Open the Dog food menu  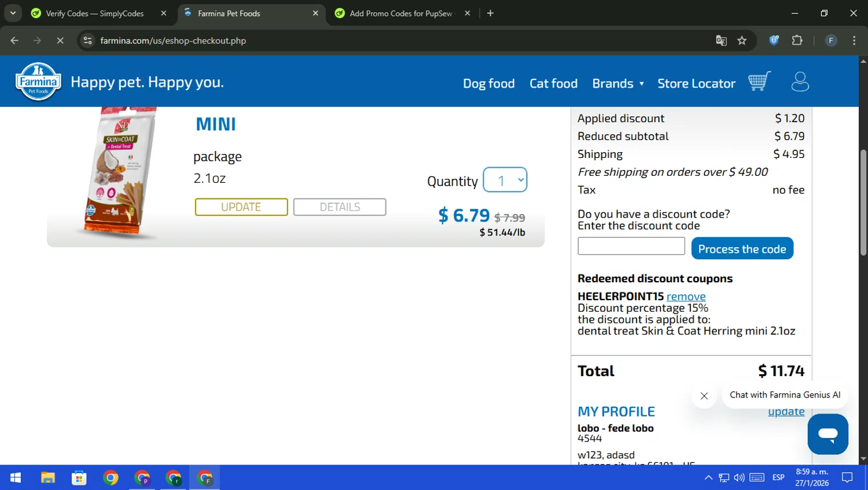[x=488, y=83]
